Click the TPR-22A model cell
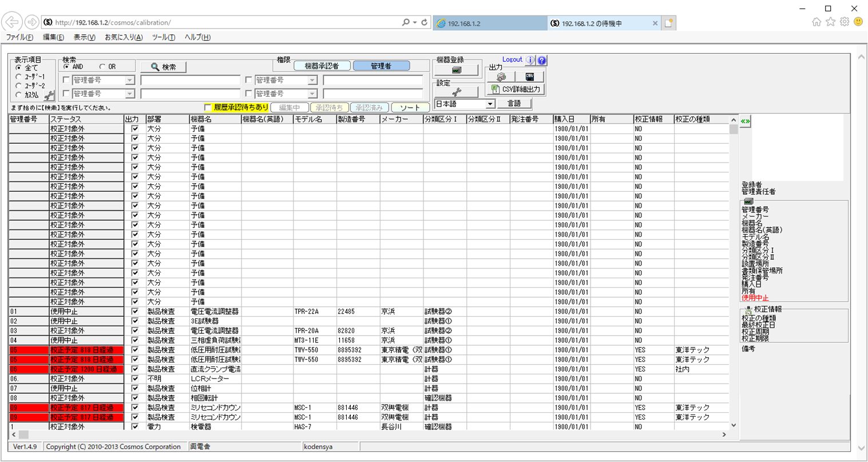868x462 pixels. point(315,311)
